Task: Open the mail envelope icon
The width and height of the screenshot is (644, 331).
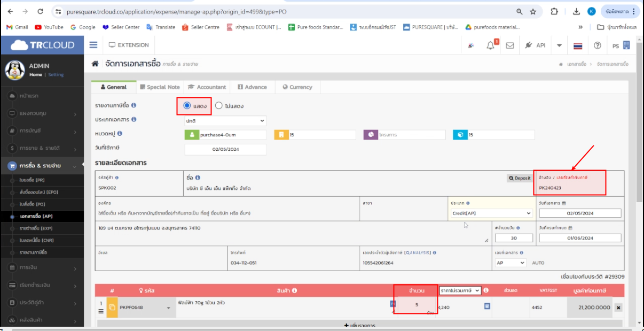Action: pos(510,45)
